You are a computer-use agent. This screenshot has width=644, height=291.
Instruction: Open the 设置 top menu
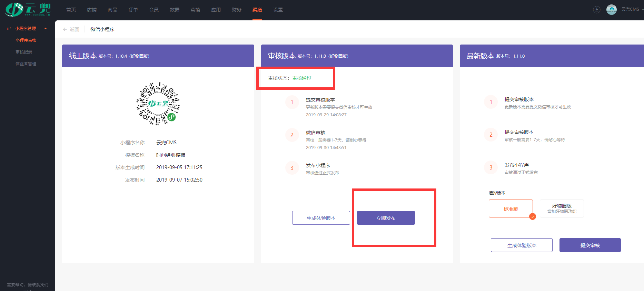[278, 10]
